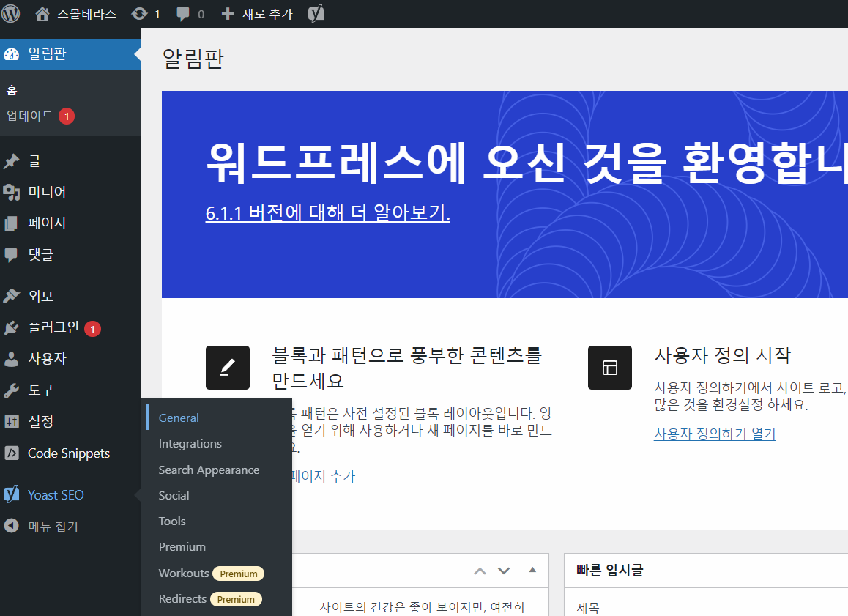The height and width of the screenshot is (616, 848).
Task: Click the 알림판 dashboard gauge icon
Action: coord(12,54)
